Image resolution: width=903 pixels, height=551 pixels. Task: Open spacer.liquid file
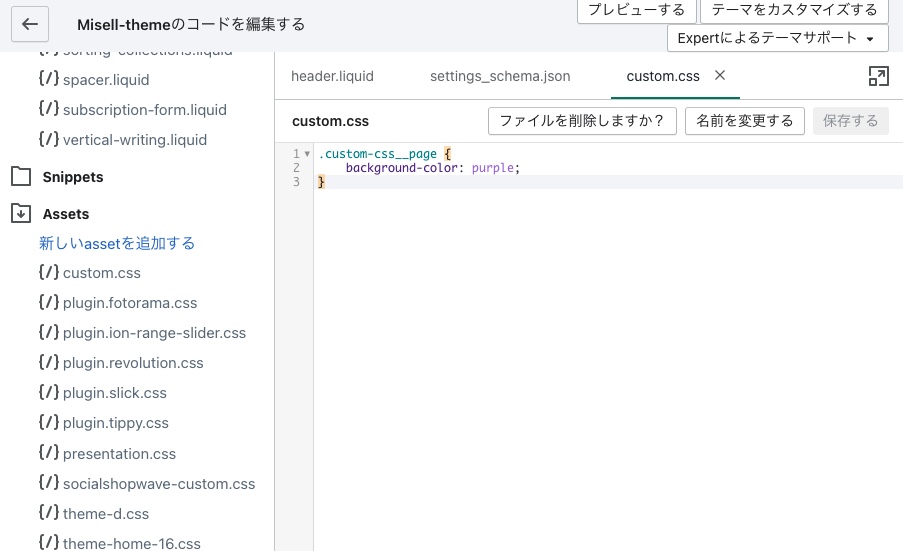(106, 80)
